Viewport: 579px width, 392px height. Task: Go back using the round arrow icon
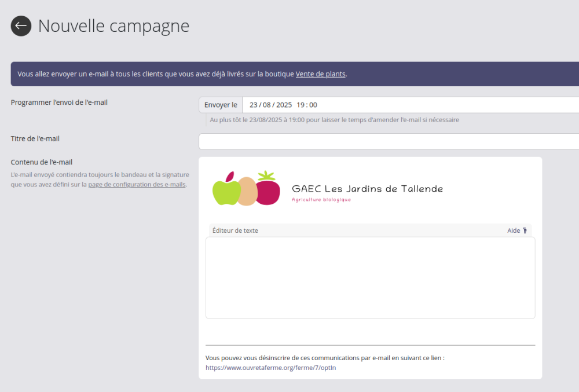point(21,26)
